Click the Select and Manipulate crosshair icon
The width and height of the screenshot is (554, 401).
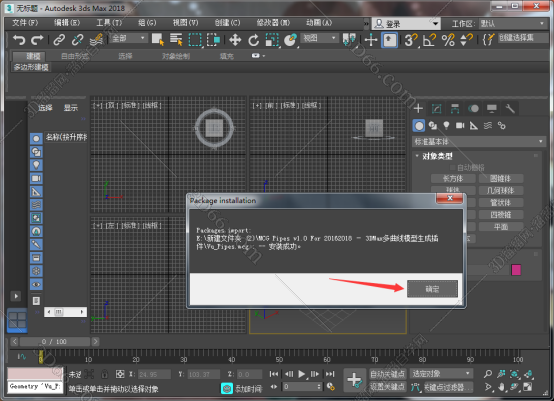[x=371, y=40]
